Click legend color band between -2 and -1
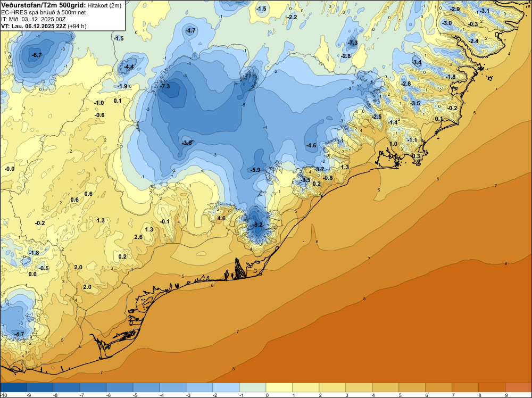Screen dimensions: 532x398 [x=226, y=387]
